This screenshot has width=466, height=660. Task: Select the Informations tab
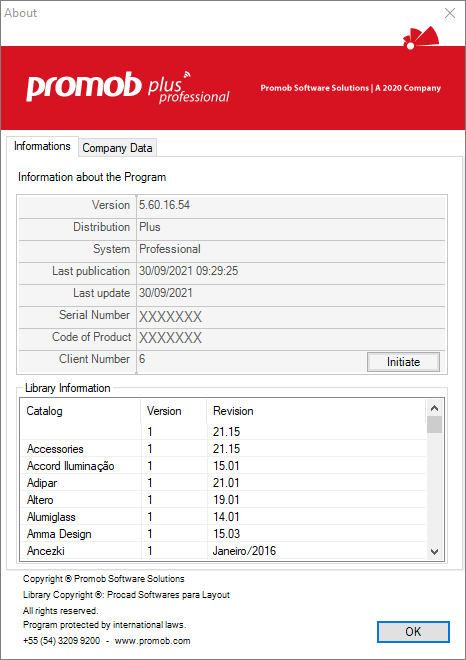[x=42, y=146]
